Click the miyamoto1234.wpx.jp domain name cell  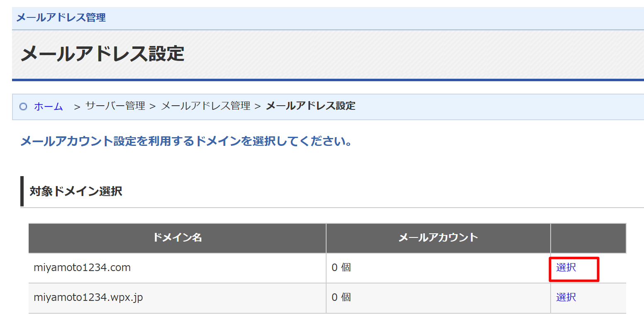[88, 298]
